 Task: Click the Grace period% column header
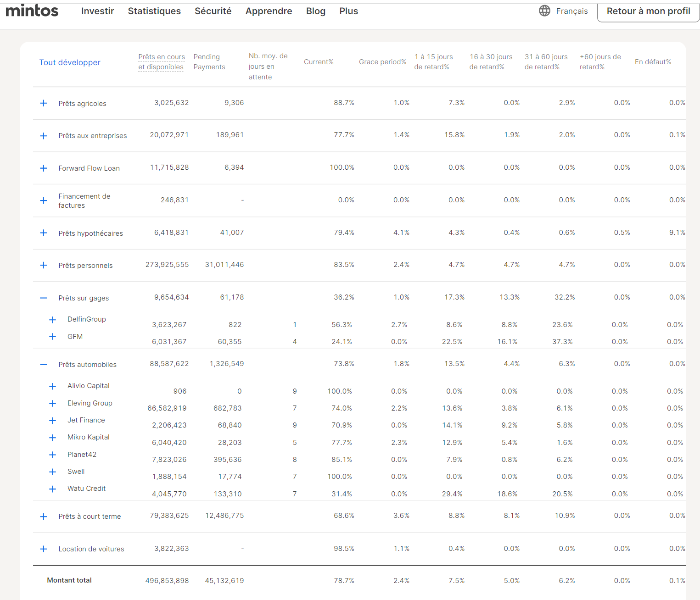pos(383,62)
